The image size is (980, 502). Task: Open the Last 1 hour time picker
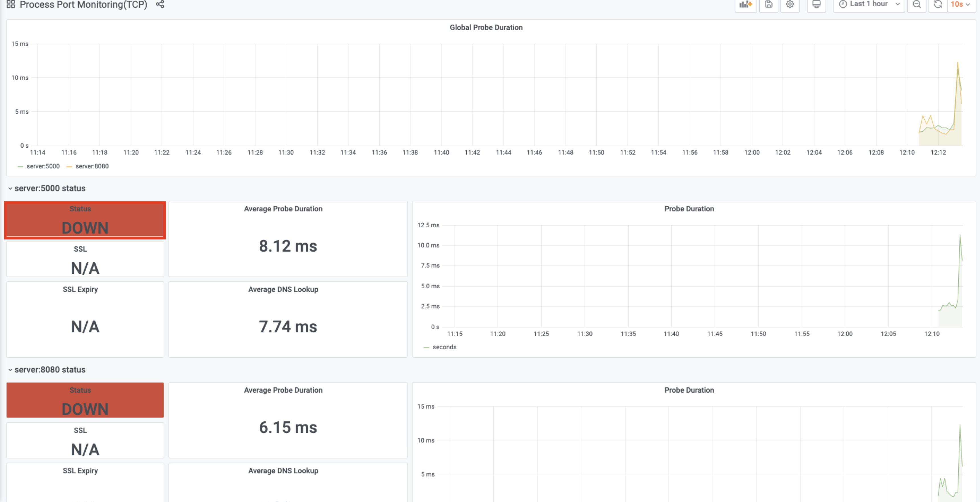(x=869, y=5)
